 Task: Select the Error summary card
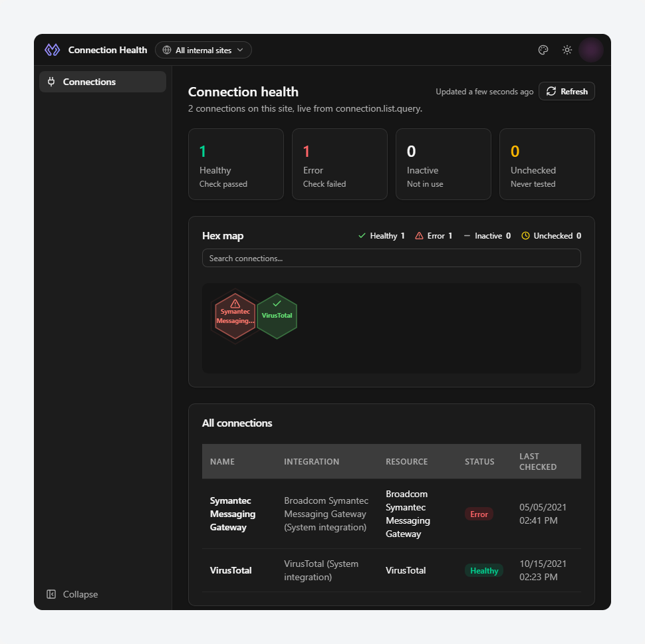339,164
